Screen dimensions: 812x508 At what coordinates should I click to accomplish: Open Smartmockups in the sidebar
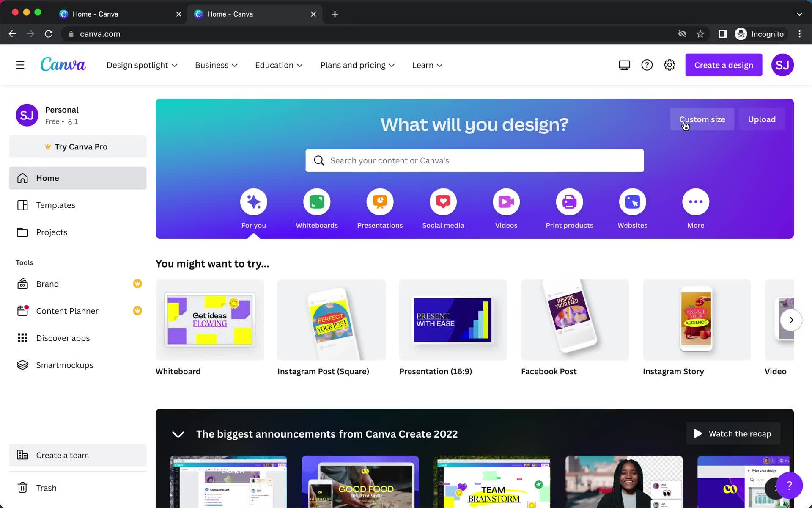point(78,365)
